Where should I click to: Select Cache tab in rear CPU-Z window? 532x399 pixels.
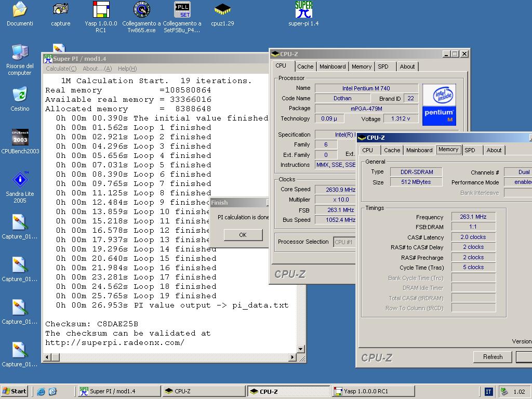click(305, 66)
